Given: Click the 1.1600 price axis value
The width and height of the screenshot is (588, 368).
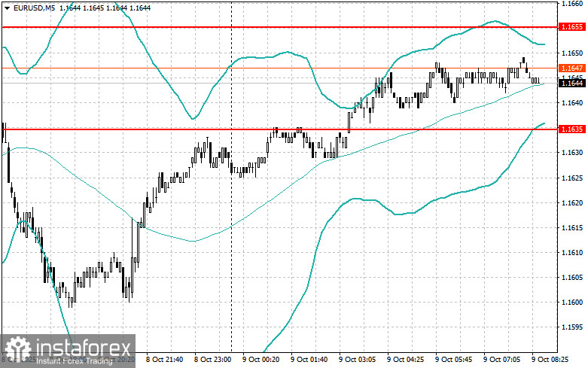Looking at the screenshot, I should [572, 303].
